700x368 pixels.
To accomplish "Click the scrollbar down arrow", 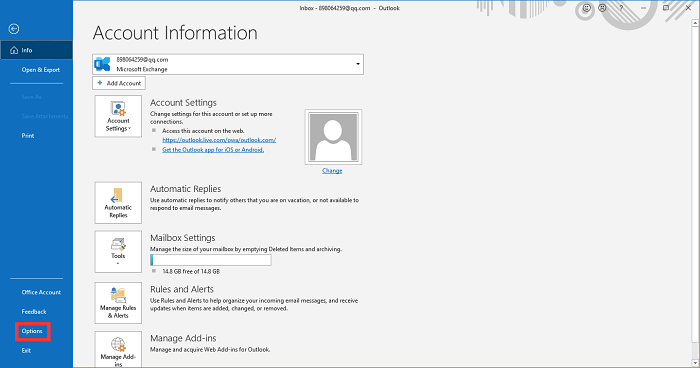I will [x=696, y=363].
